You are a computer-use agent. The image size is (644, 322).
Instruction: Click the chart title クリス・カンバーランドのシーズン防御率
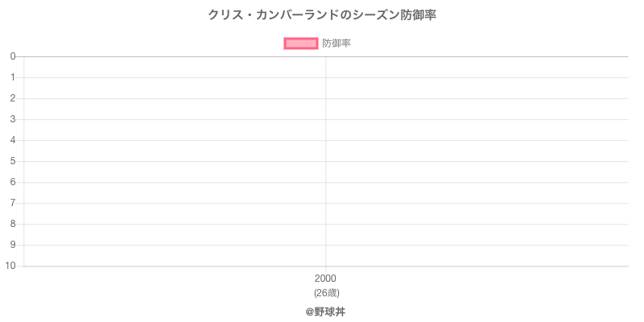click(x=322, y=15)
